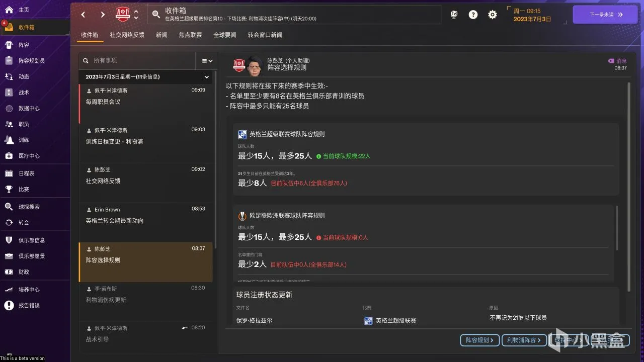Open 培养中心 development centre icon
This screenshot has width=644, height=362.
9,289
